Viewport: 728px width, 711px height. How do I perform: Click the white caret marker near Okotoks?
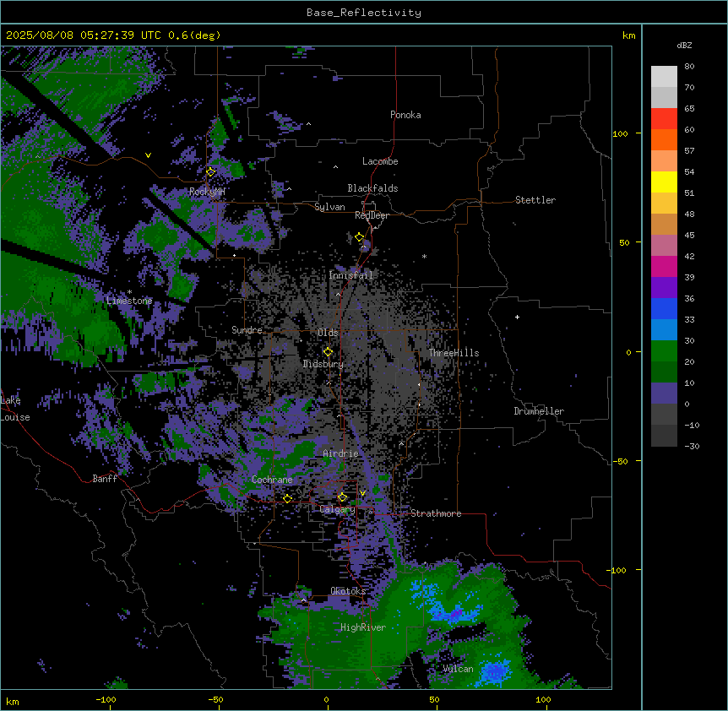[x=304, y=600]
